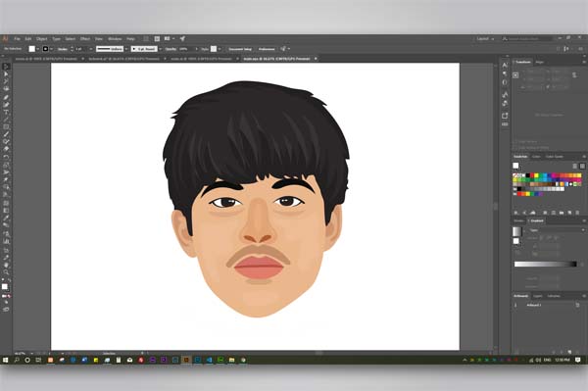
Task: Open the Uniform width profile dropdown
Action: pyautogui.click(x=126, y=49)
